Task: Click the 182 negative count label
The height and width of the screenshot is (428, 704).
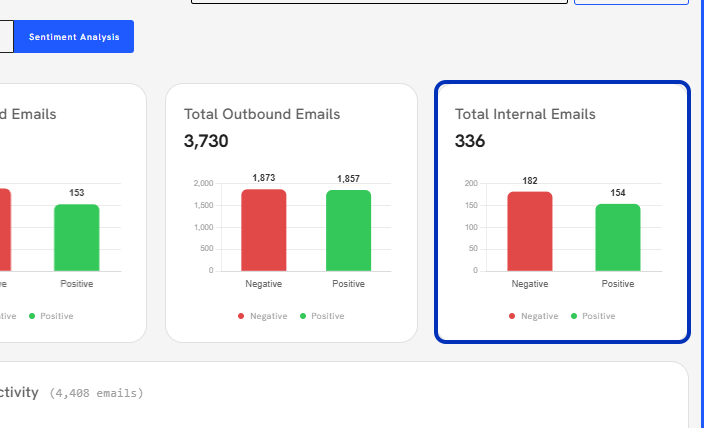Action: coord(530,181)
